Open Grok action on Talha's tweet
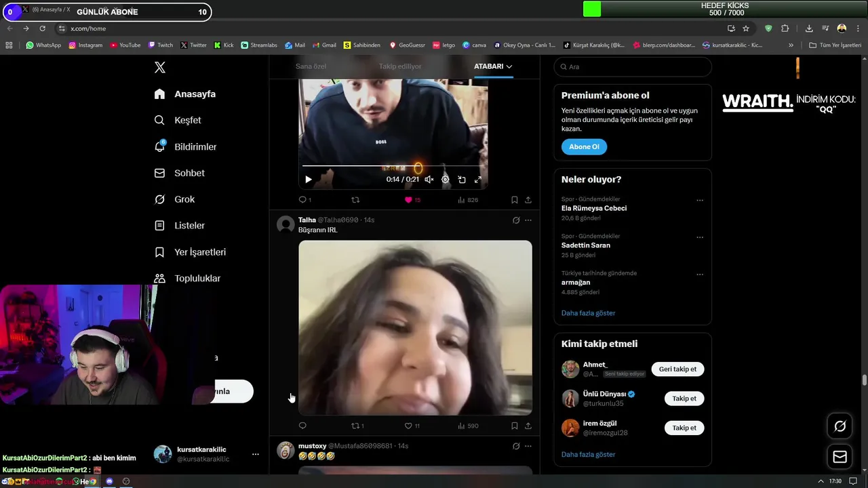 coord(516,220)
